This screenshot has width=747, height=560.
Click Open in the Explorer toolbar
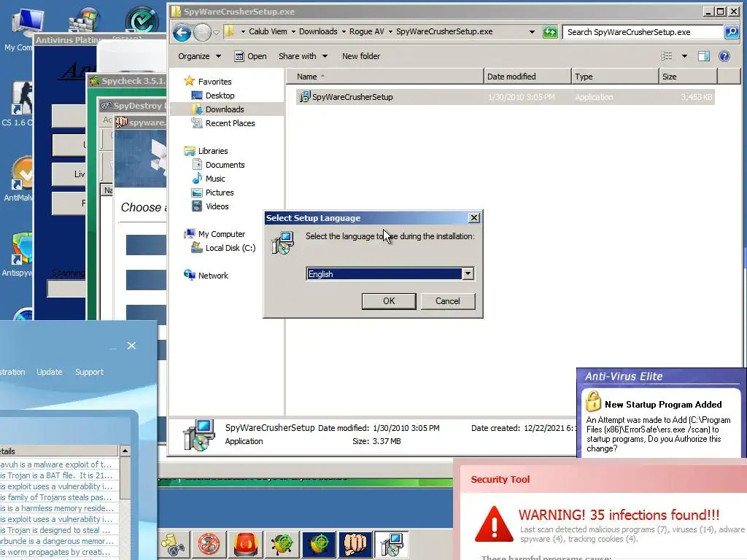pos(250,56)
